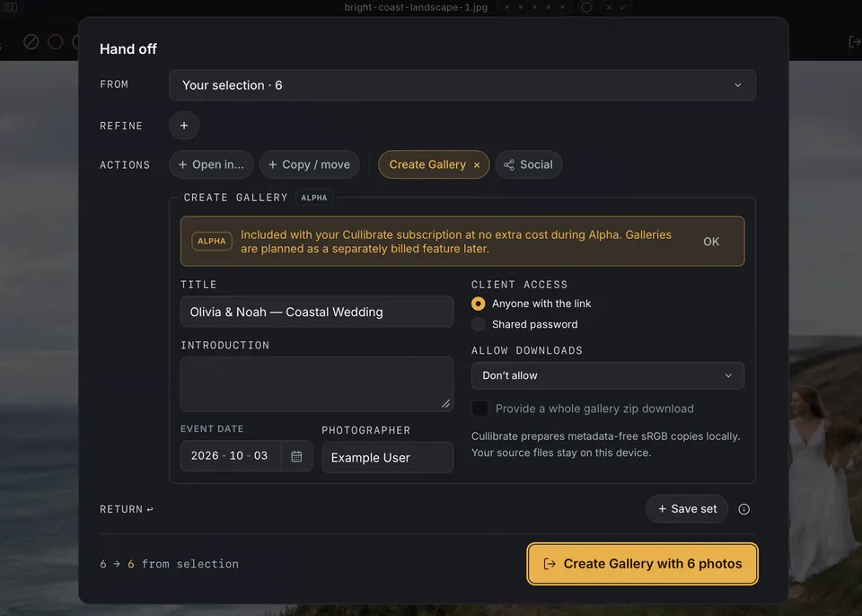Save the current action set

pyautogui.click(x=687, y=509)
